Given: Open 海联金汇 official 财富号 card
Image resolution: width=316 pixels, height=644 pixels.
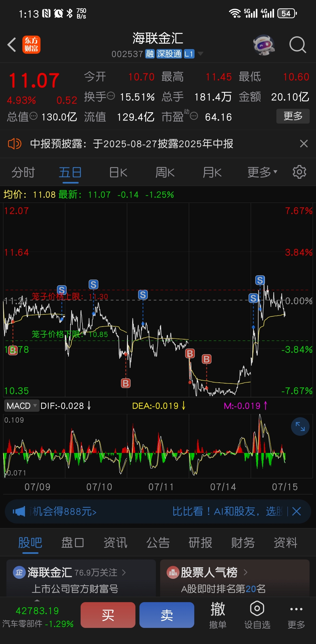Looking at the screenshot, I should pyautogui.click(x=81, y=578).
